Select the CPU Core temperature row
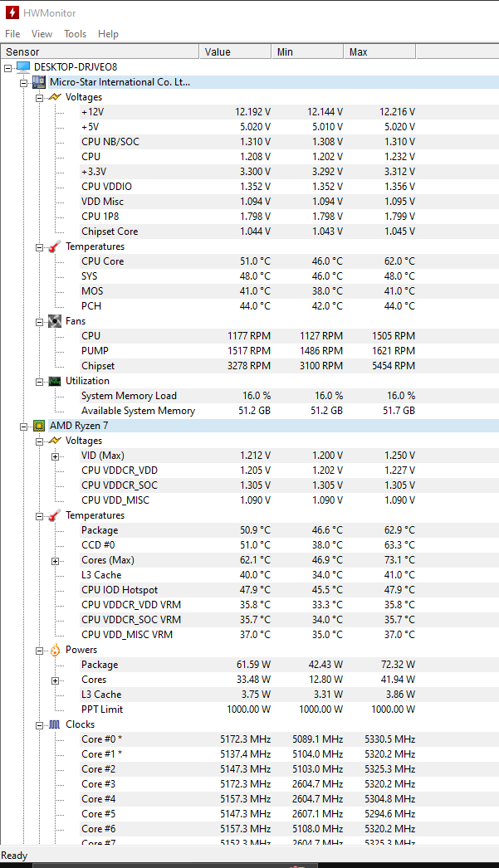 coord(102,261)
